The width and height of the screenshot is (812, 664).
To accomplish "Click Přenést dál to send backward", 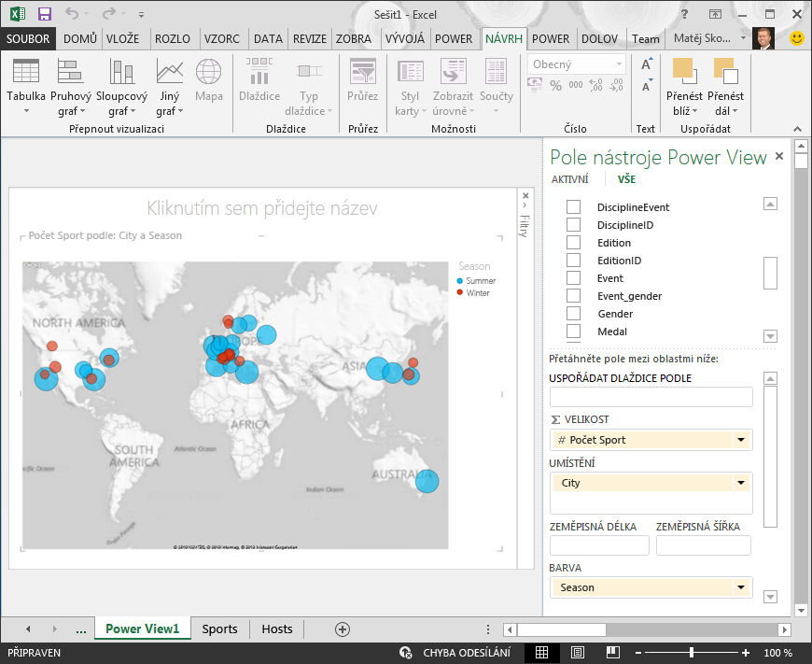I will (x=725, y=87).
